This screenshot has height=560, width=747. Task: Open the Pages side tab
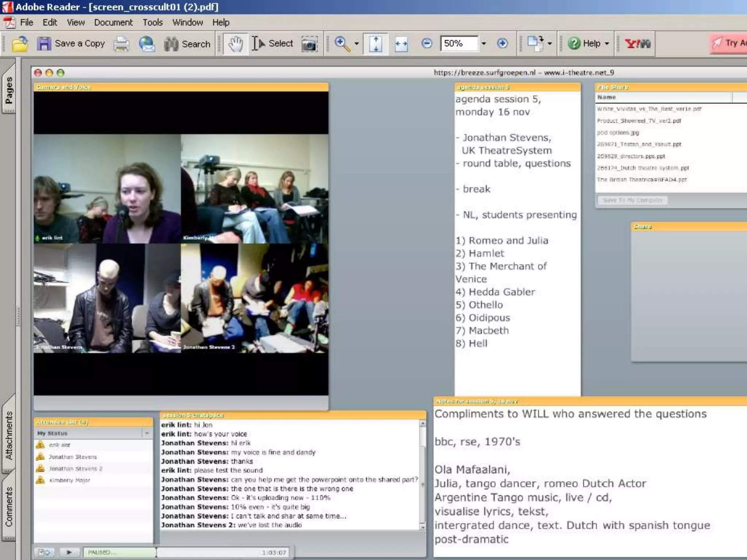9,89
